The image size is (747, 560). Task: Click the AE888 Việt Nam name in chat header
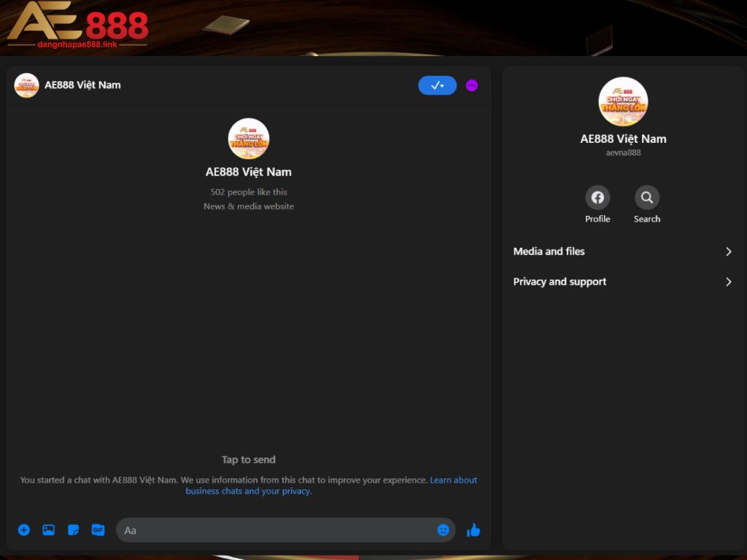pyautogui.click(x=82, y=85)
